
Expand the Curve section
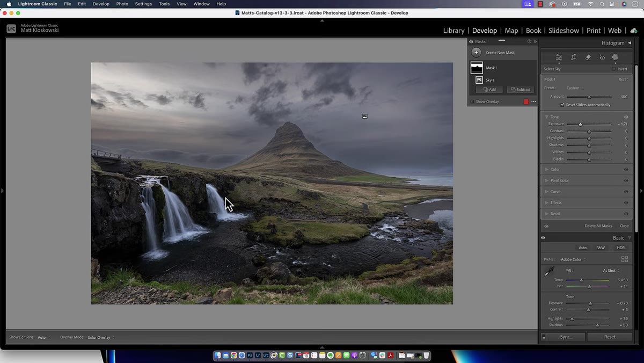click(x=555, y=192)
